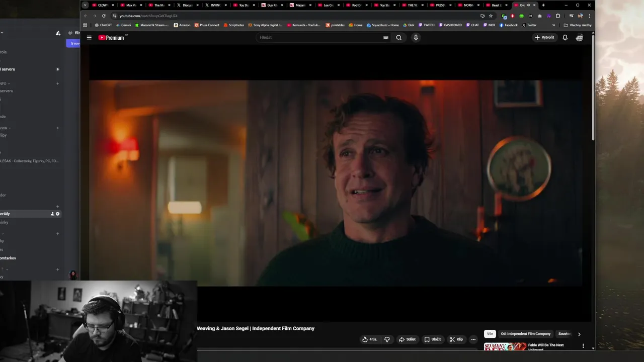
Task: Open the Chrome apps grid icon
Action: coord(85,25)
